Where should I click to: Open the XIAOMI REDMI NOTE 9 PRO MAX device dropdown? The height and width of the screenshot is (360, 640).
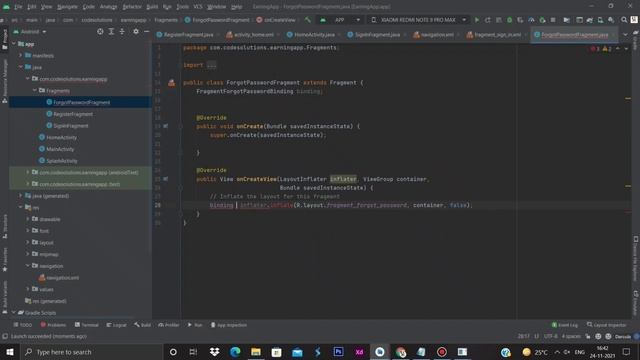point(419,20)
